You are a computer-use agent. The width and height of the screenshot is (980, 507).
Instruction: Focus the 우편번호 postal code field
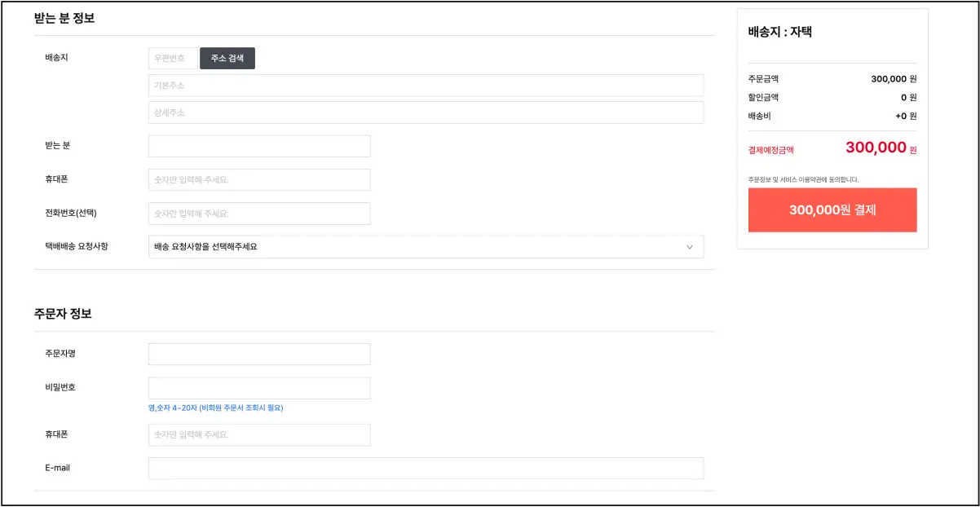(x=173, y=59)
